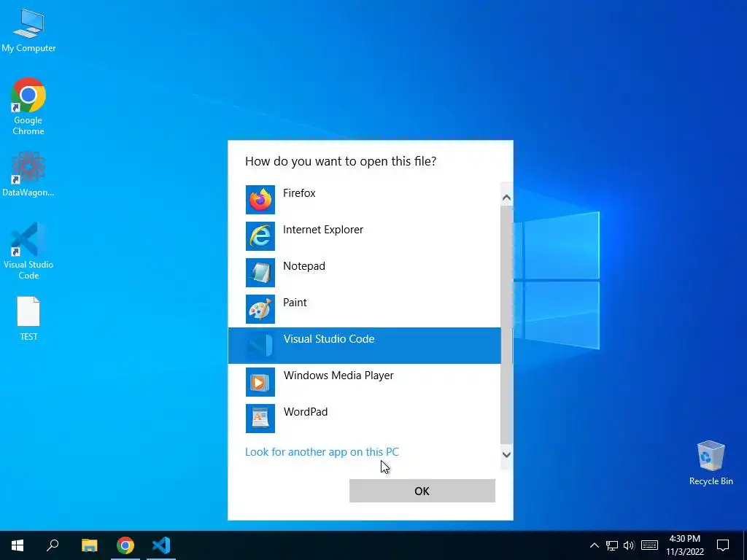Select the Firefox icon in the app list

pos(260,200)
